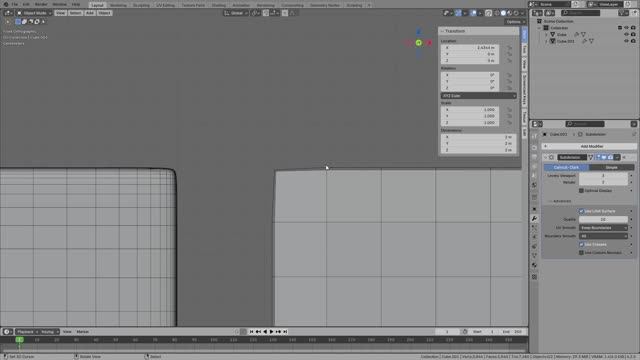Click the Dimensions X value field
The image size is (640, 360).
(x=478, y=137)
